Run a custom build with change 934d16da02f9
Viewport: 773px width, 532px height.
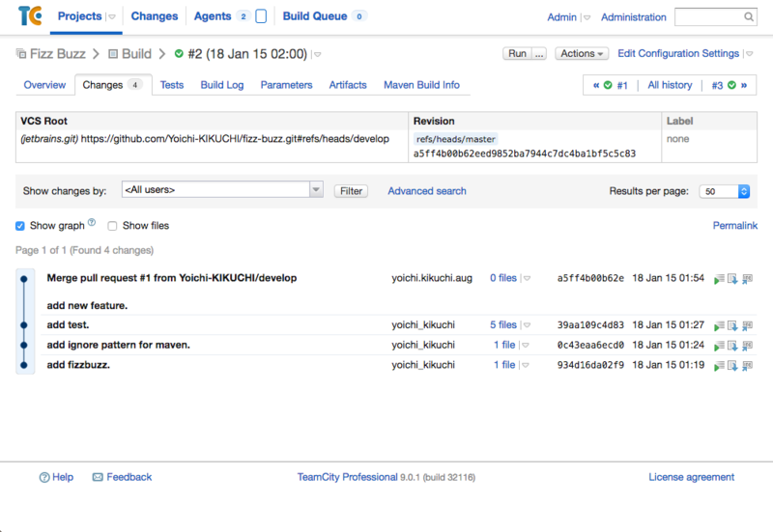coord(719,366)
